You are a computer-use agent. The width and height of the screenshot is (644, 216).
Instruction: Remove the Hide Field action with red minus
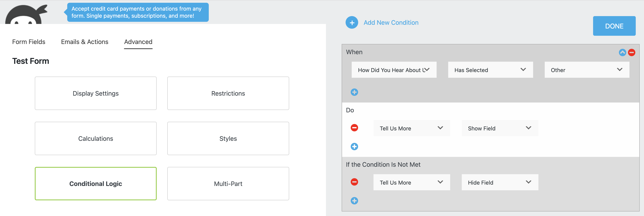(x=354, y=182)
